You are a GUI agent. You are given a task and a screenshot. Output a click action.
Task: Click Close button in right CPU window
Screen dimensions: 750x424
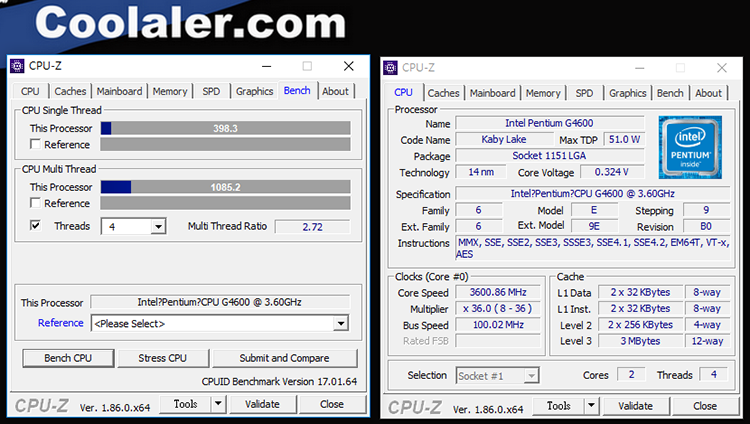click(x=705, y=406)
